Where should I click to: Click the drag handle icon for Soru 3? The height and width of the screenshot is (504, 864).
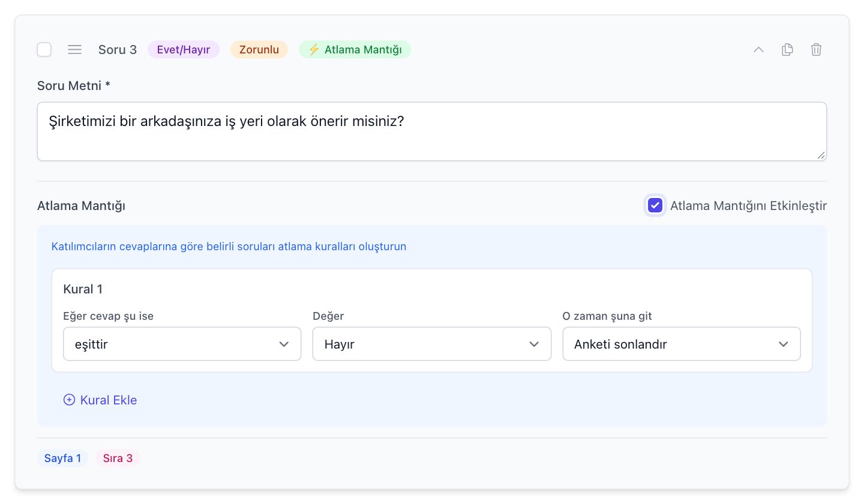point(74,50)
